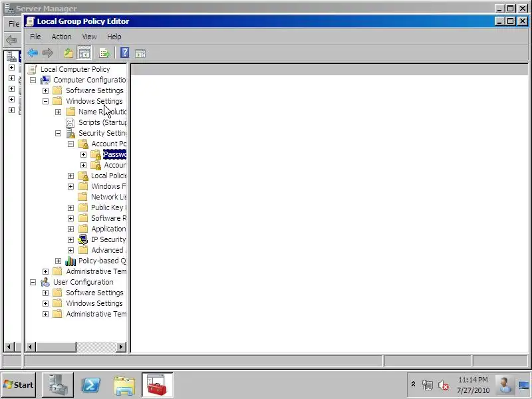Expand the Public Key node
Image resolution: width=532 pixels, height=399 pixels.
[x=70, y=207]
